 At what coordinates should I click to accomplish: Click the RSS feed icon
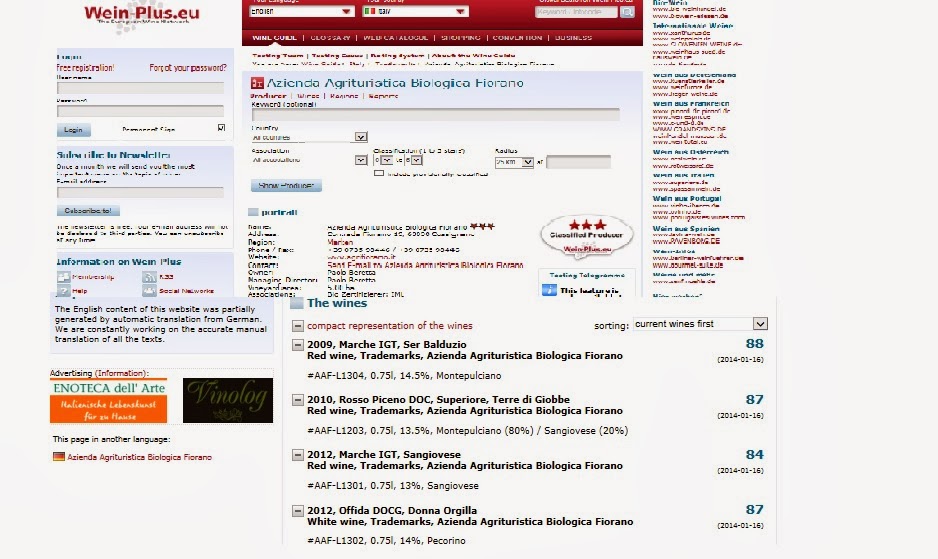coord(150,277)
